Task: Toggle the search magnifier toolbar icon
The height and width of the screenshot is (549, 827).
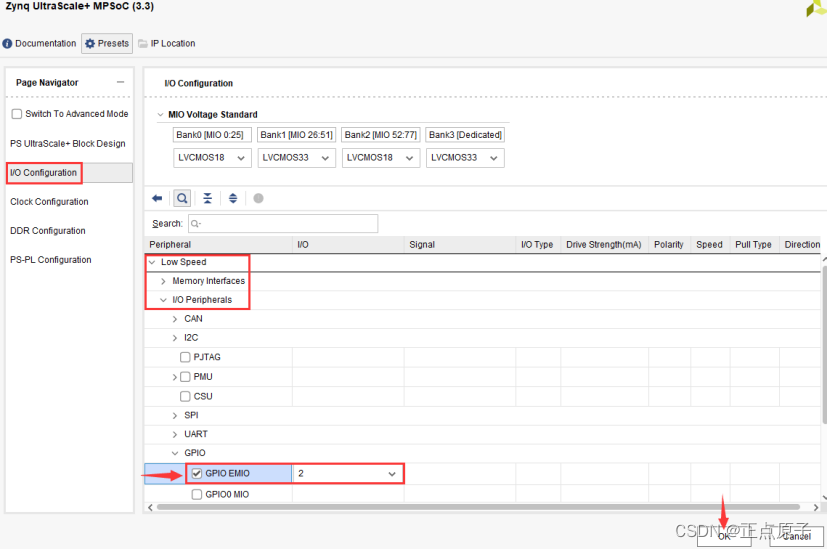Action: pyautogui.click(x=182, y=198)
